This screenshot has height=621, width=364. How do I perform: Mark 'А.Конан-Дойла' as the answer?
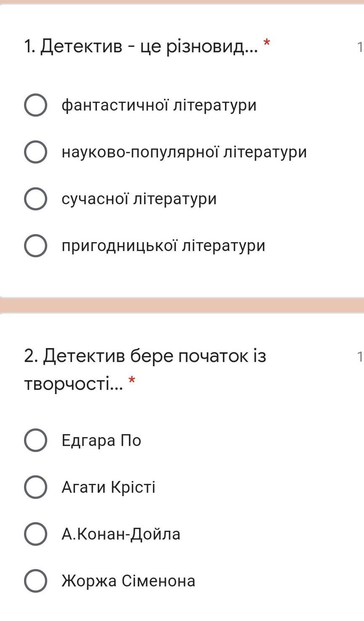[x=35, y=534]
